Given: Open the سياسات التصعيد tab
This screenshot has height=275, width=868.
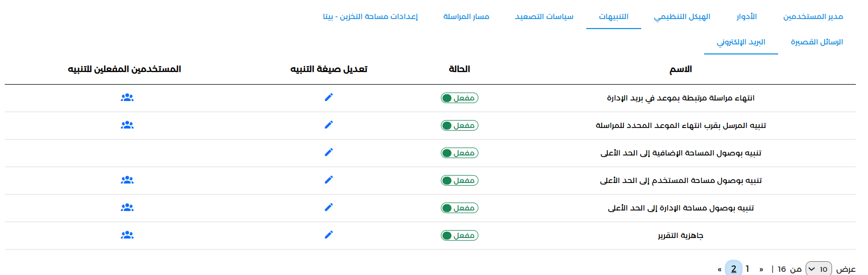Looking at the screenshot, I should (544, 16).
